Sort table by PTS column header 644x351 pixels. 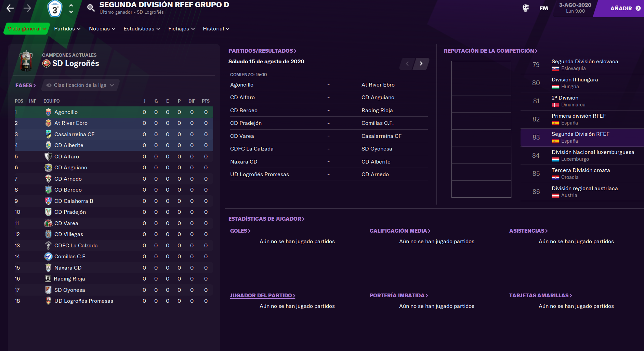tap(206, 101)
